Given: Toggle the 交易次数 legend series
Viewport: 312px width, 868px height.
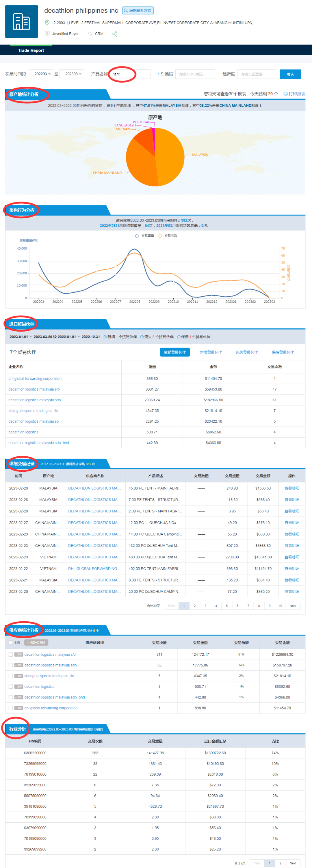Looking at the screenshot, I should point(167,236).
